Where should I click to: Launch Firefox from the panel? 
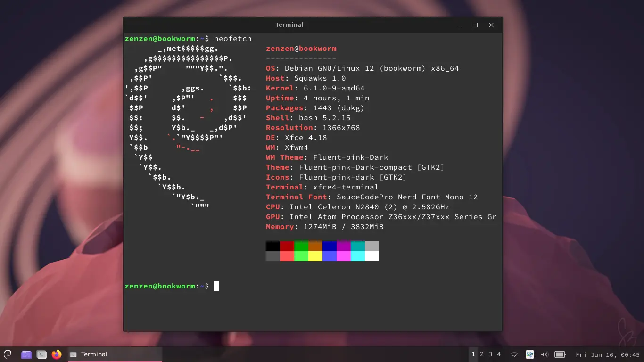[57, 354]
